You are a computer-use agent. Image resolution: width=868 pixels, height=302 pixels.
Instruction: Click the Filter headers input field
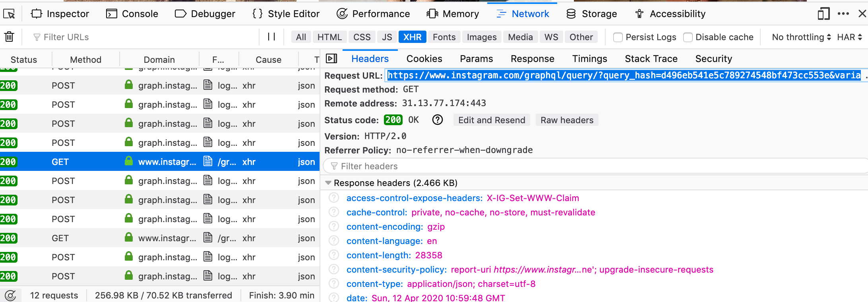pos(595,166)
